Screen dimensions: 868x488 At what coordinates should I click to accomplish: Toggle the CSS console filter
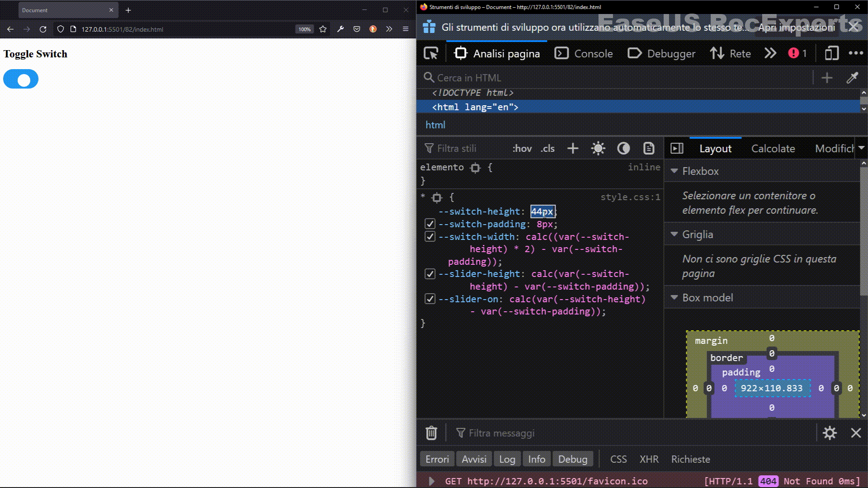[x=618, y=459]
